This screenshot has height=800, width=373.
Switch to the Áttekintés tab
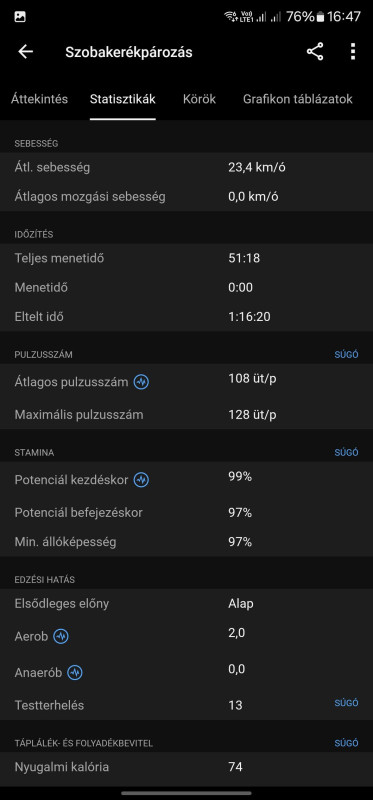click(x=39, y=99)
